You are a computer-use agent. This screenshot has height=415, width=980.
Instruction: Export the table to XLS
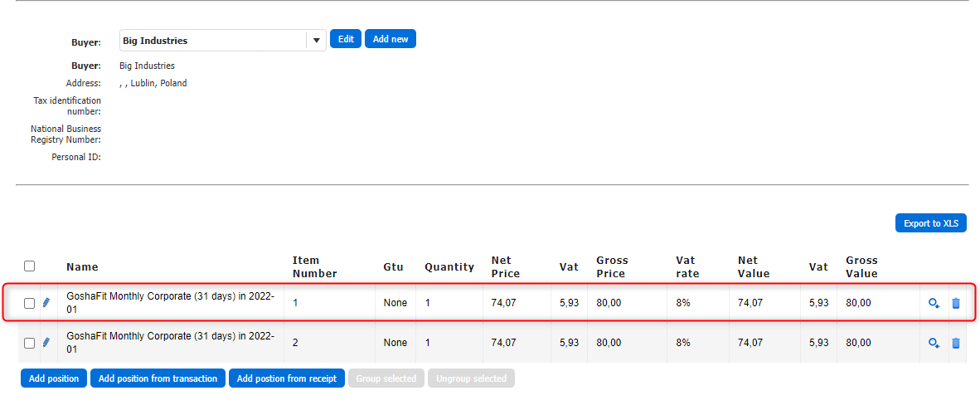(930, 223)
